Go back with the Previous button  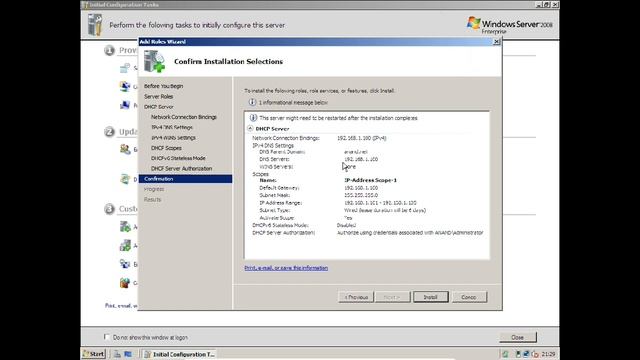(x=356, y=297)
